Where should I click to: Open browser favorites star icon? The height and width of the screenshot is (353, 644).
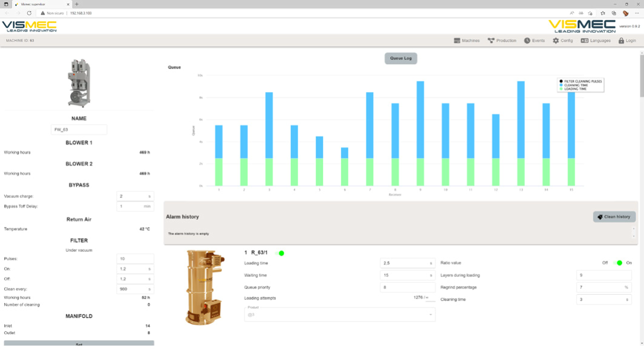(603, 13)
